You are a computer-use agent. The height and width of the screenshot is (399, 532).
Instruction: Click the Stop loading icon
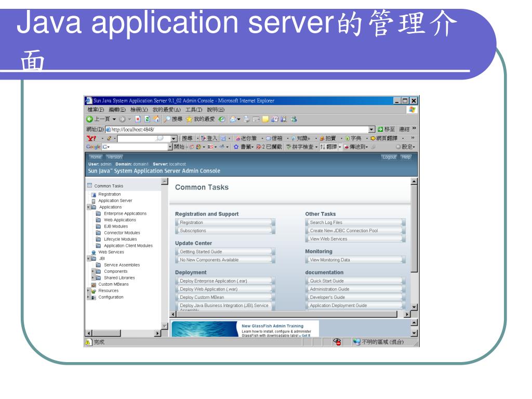click(x=138, y=119)
